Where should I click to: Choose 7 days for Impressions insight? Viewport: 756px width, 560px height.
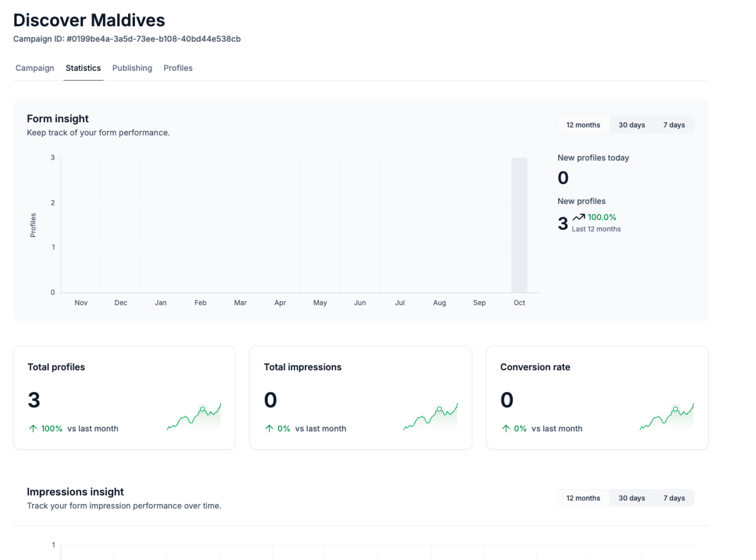pyautogui.click(x=674, y=498)
